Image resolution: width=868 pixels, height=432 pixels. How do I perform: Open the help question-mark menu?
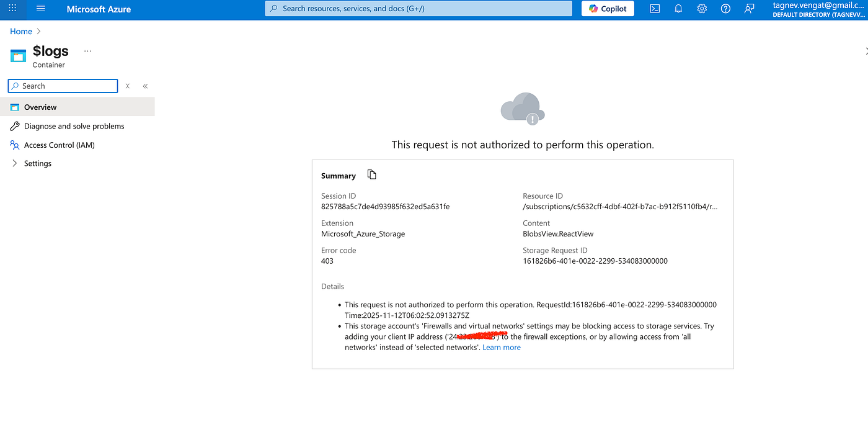[726, 9]
